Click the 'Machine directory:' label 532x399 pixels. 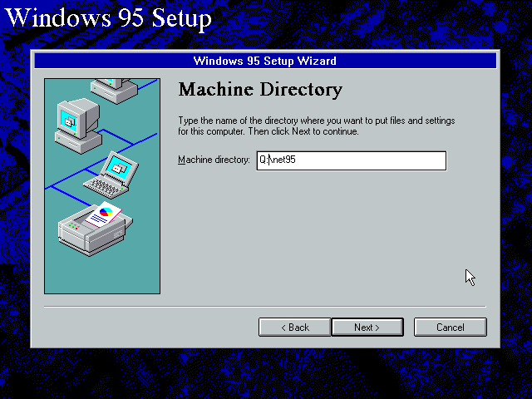pos(214,160)
